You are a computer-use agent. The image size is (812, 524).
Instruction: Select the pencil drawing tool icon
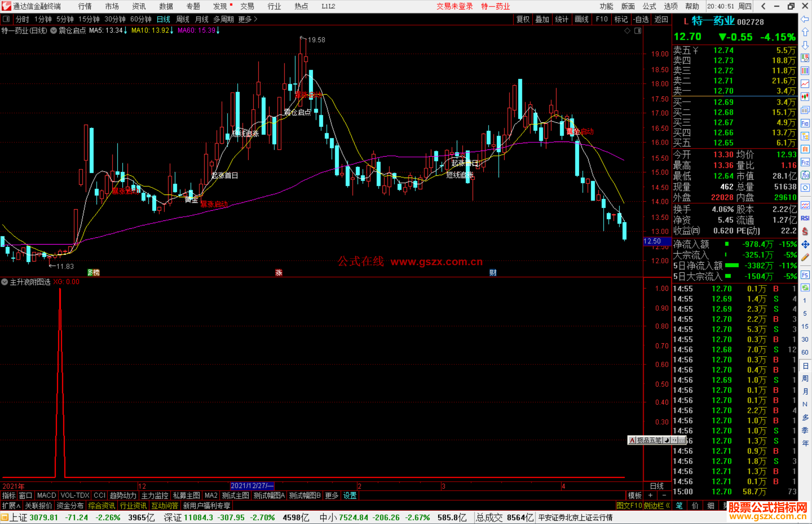pos(805,258)
